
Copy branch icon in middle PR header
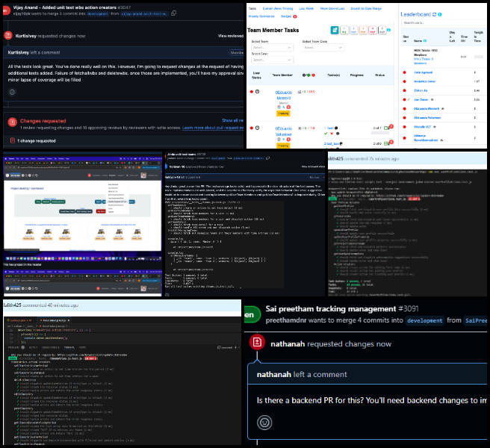(x=268, y=158)
